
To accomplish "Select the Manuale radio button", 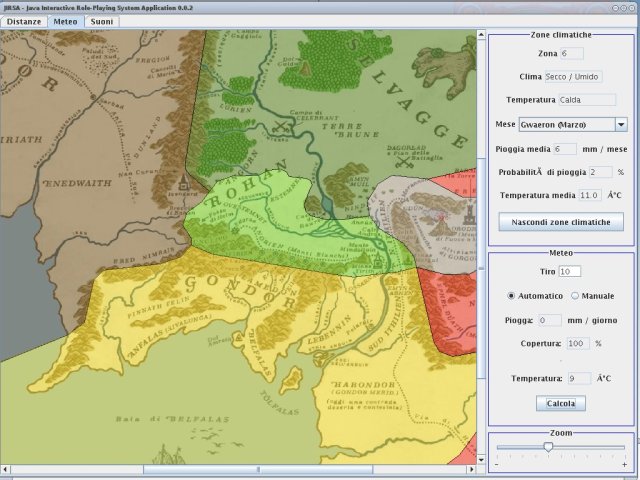I will (575, 296).
